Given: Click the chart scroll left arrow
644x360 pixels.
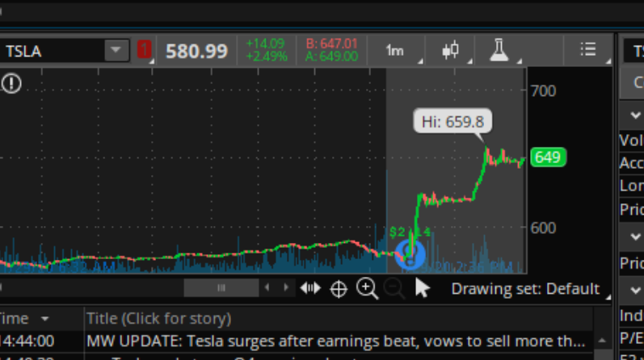Looking at the screenshot, I should pyautogui.click(x=267, y=287).
